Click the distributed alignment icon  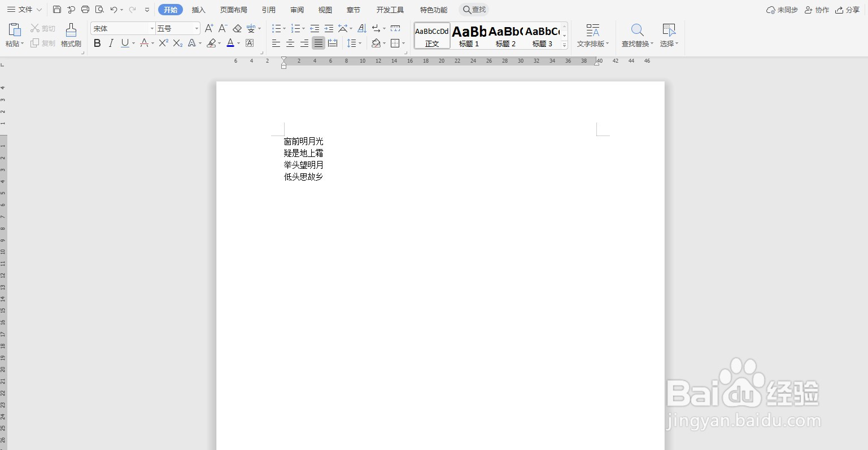click(333, 43)
